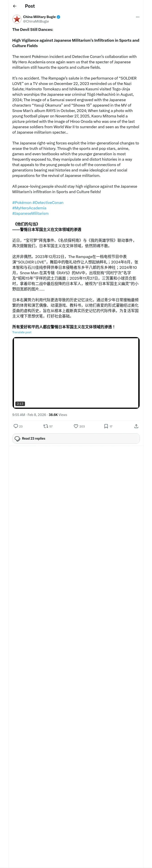
Task: Open the three-dot more options menu
Action: tap(137, 17)
